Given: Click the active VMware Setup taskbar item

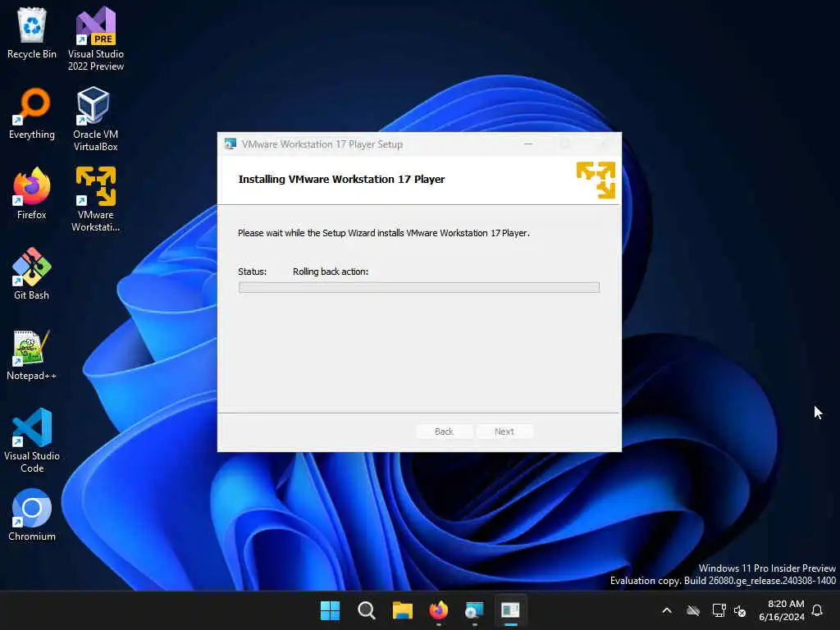Looking at the screenshot, I should (510, 610).
